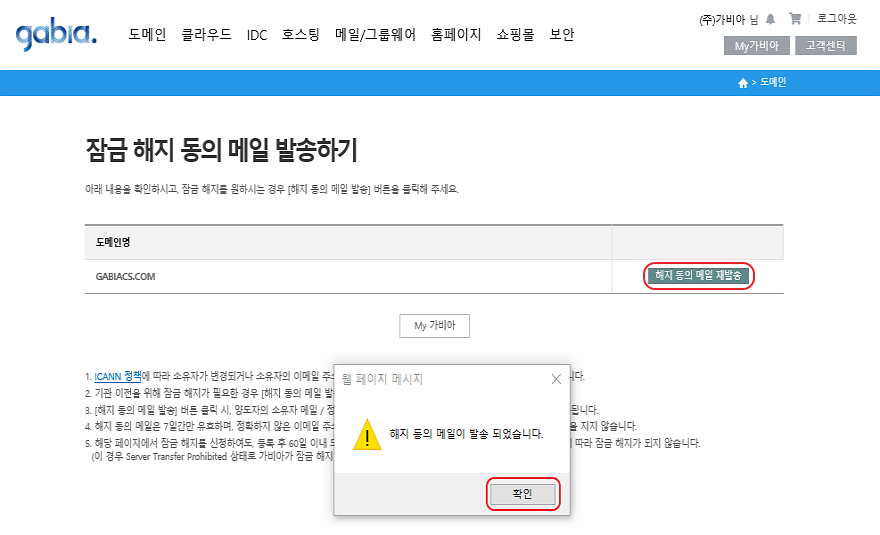The width and height of the screenshot is (880, 535).
Task: Click the 해지 동의 메일이 발송 되었습니다 message
Action: [466, 434]
